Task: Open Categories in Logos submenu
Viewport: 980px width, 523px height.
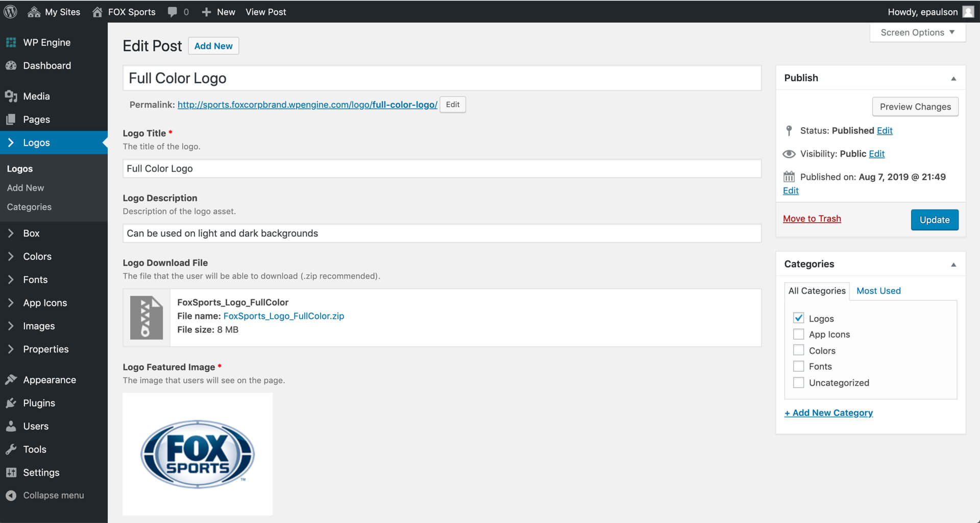Action: click(x=29, y=207)
